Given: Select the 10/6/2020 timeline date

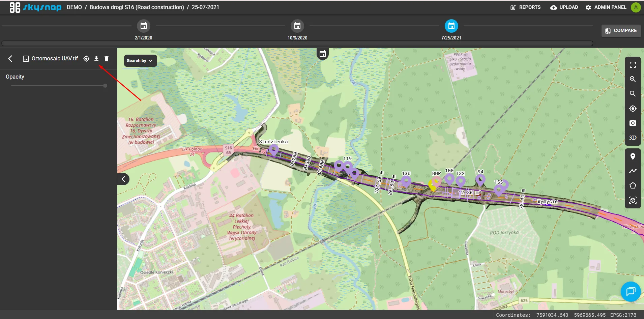Looking at the screenshot, I should pyautogui.click(x=297, y=26).
